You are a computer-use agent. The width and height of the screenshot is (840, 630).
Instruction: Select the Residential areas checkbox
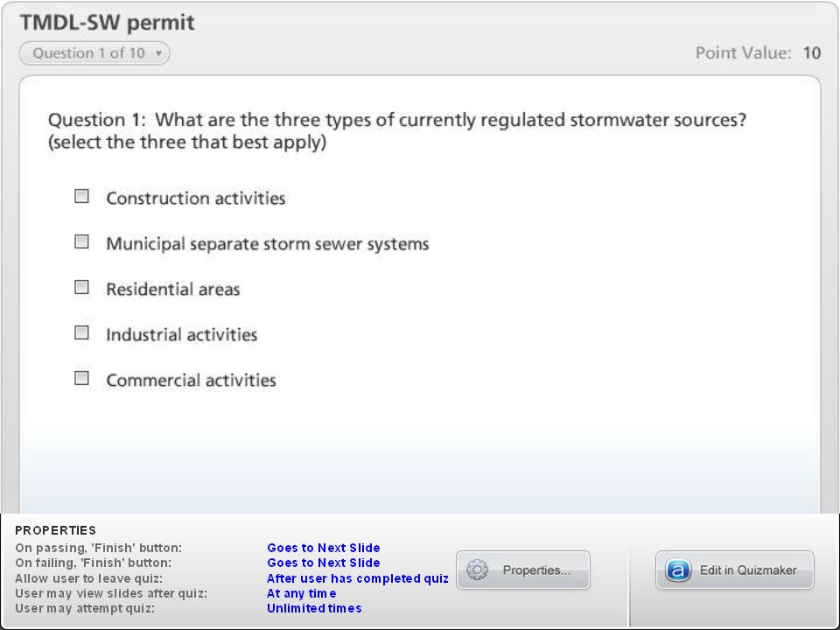[81, 287]
